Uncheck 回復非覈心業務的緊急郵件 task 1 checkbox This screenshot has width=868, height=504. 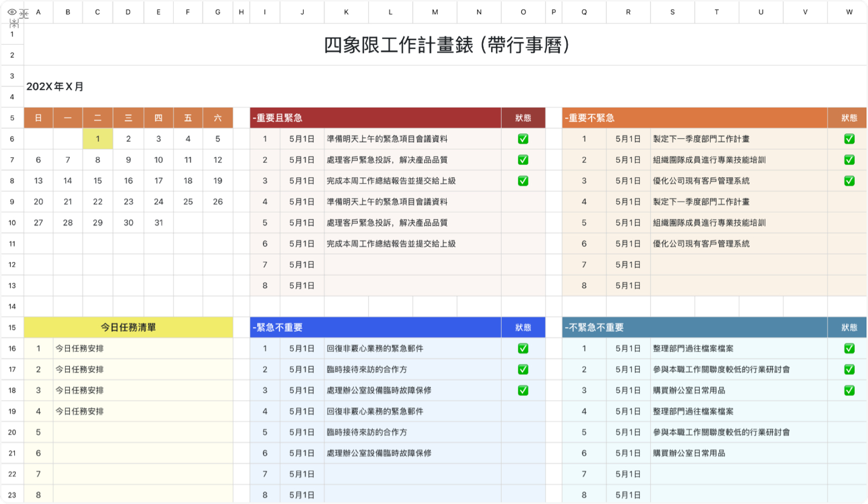tap(523, 348)
